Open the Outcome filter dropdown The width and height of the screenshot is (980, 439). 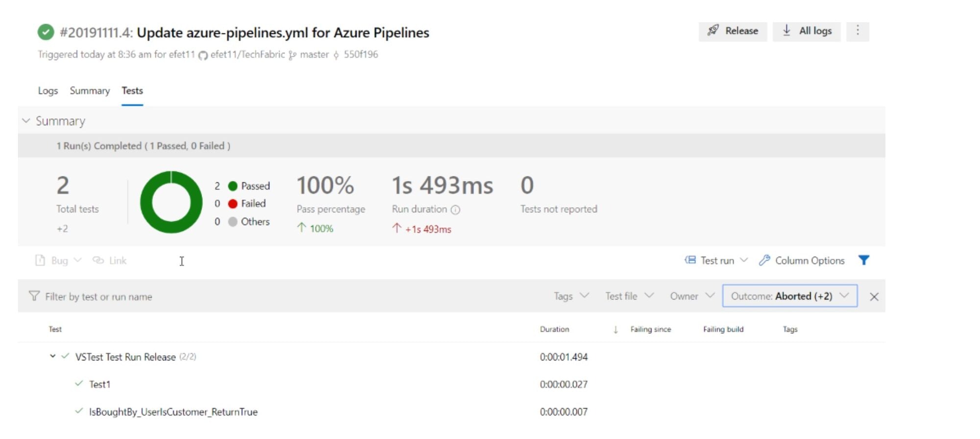(x=789, y=296)
